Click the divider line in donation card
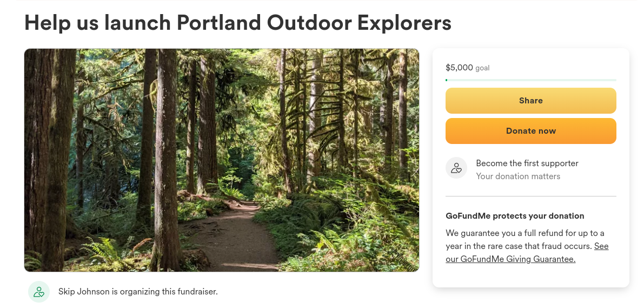The width and height of the screenshot is (644, 308). point(530,196)
